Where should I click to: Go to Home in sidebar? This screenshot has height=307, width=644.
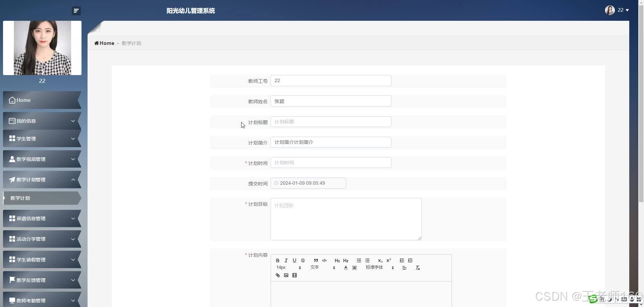pos(42,100)
